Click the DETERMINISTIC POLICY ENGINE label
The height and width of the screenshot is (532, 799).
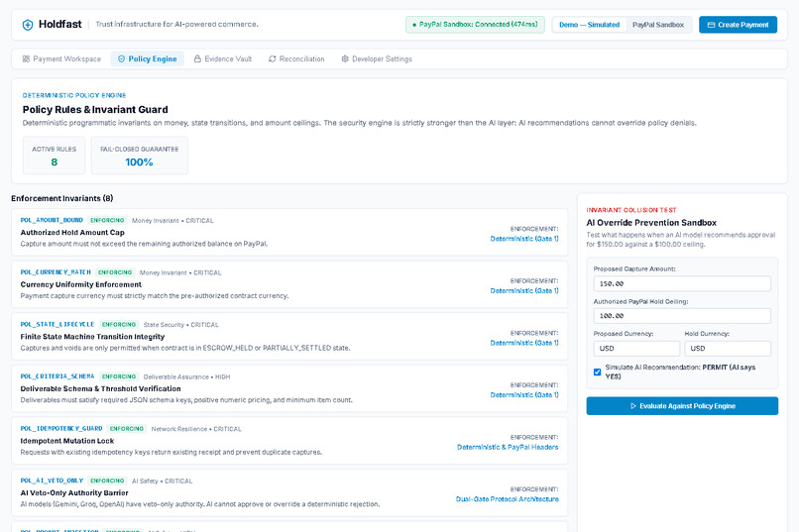coord(74,95)
